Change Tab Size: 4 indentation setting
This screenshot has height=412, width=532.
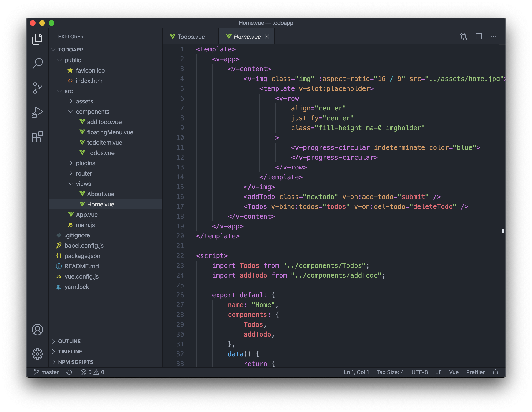pyautogui.click(x=390, y=372)
